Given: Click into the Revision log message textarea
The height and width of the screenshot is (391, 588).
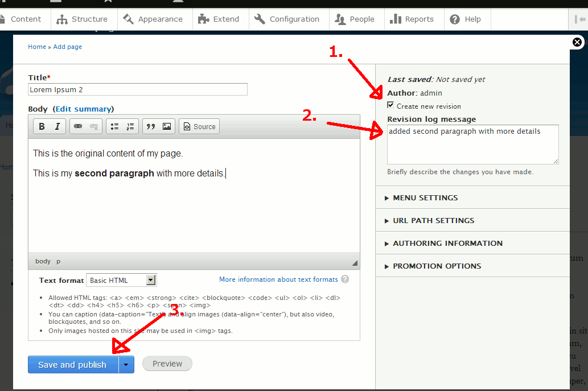Looking at the screenshot, I should [x=473, y=145].
